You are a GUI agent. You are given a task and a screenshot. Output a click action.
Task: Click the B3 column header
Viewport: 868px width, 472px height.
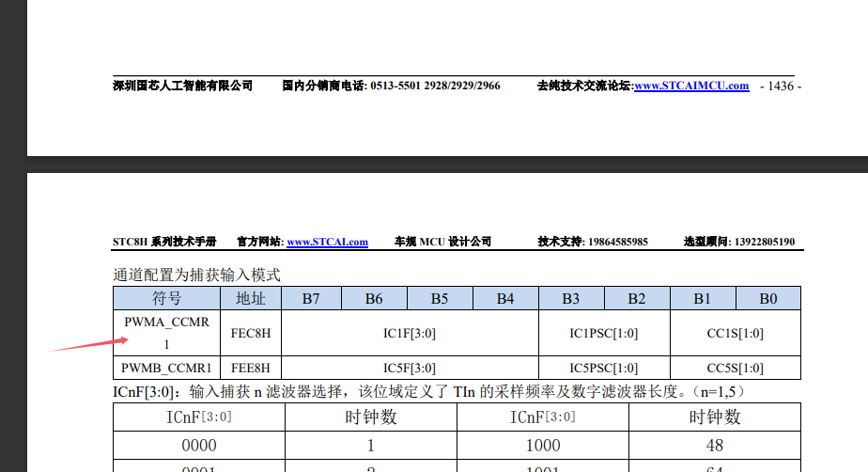(571, 299)
